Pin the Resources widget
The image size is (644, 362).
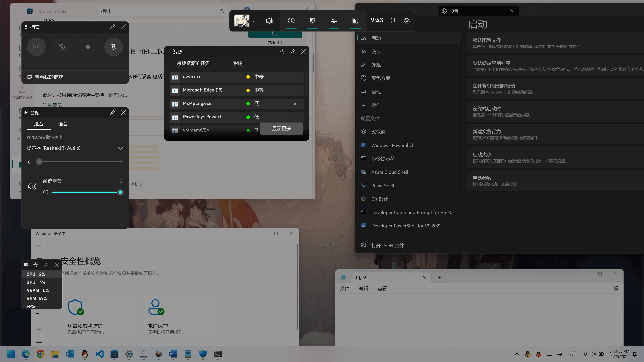point(293,51)
